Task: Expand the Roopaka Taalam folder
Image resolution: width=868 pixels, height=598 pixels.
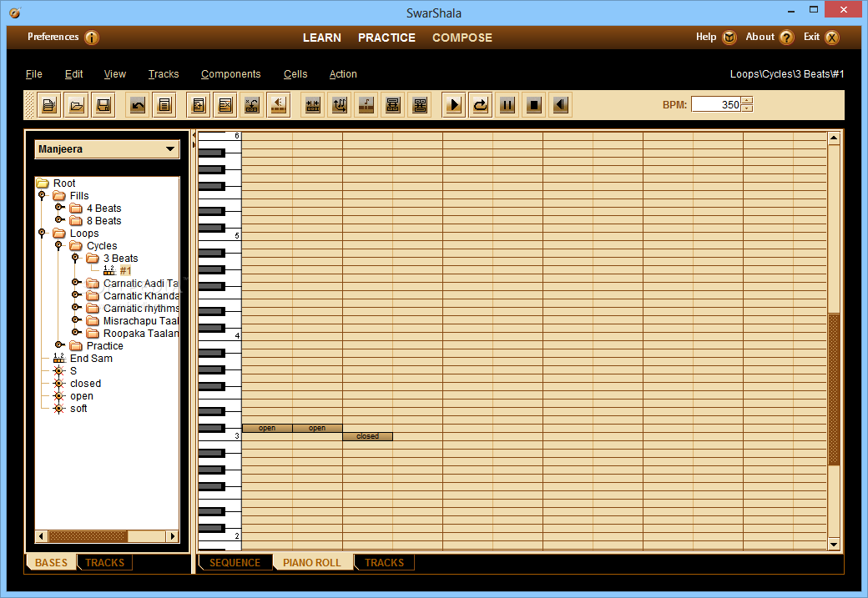Action: pos(76,333)
